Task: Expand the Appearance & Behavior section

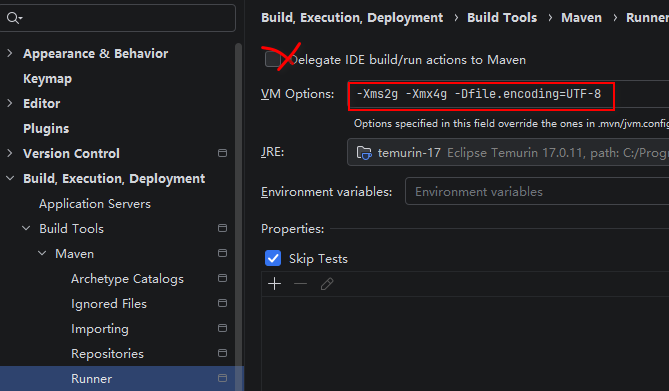Action: 10,53
